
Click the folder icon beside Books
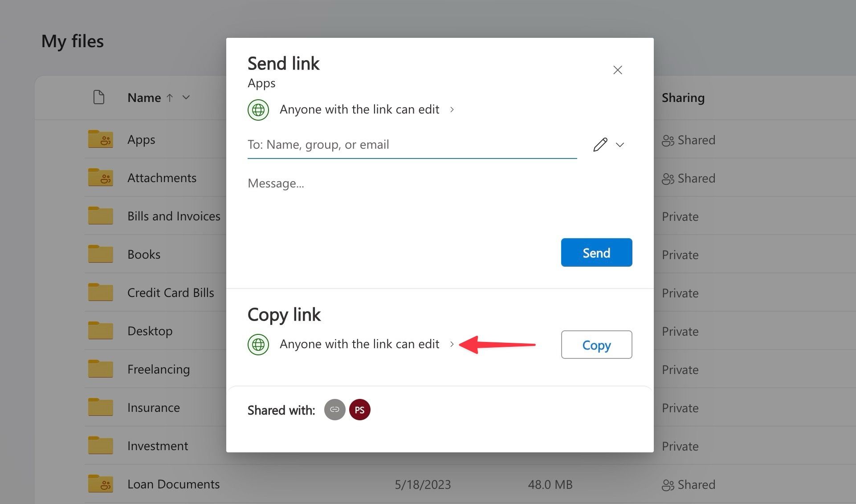(100, 253)
